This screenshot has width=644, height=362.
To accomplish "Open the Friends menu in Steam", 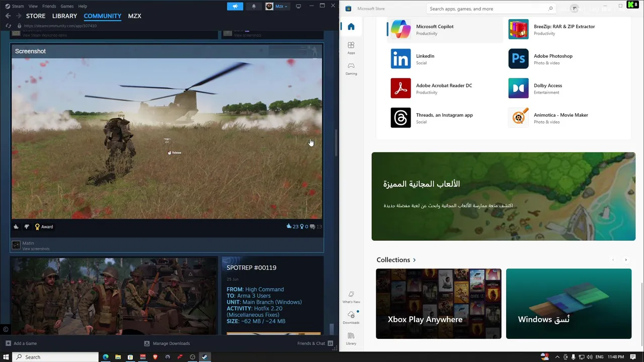I will click(x=49, y=6).
